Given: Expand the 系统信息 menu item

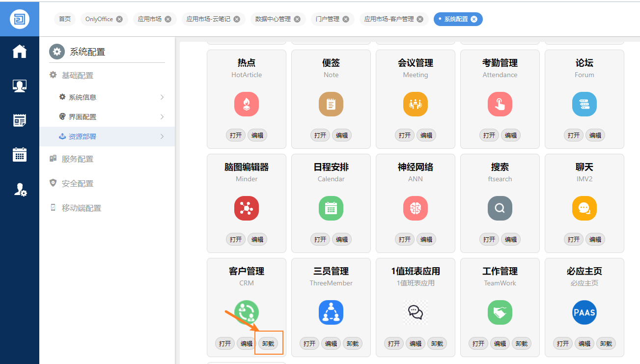Looking at the screenshot, I should pos(112,97).
